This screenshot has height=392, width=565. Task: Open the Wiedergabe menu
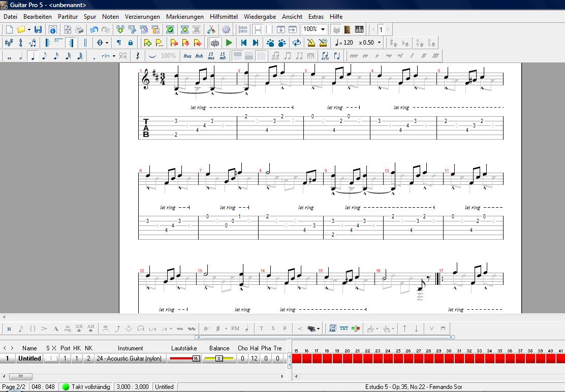tap(260, 17)
